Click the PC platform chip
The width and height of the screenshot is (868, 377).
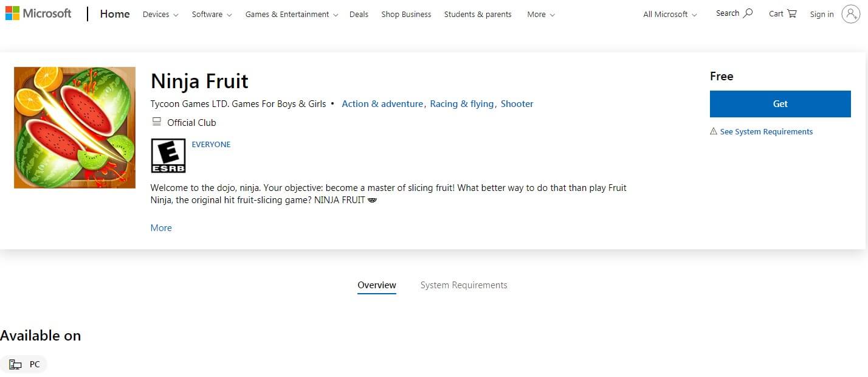(x=24, y=364)
